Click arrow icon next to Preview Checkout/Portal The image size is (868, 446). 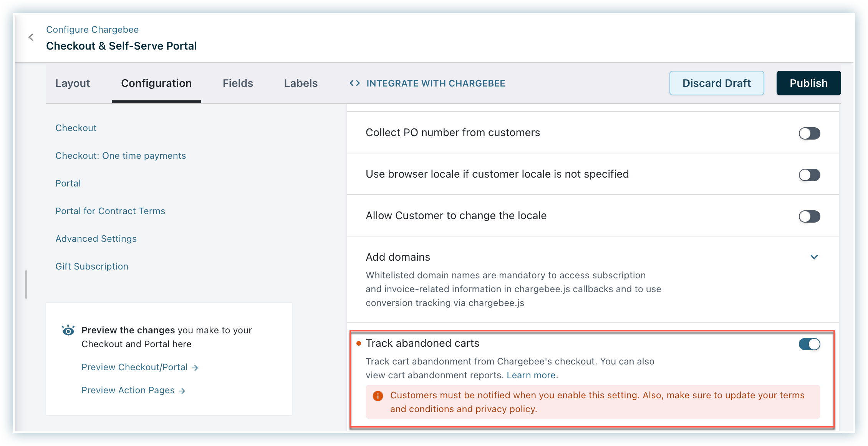pyautogui.click(x=195, y=368)
